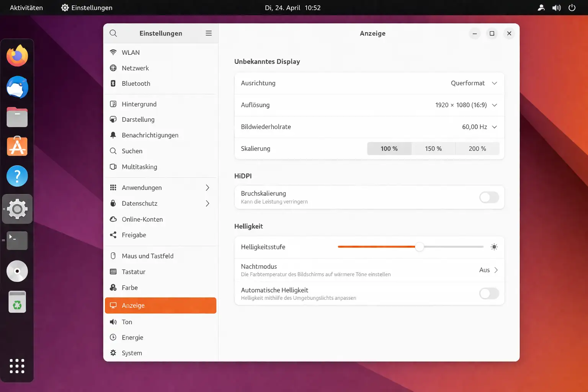Open the WLAN settings panel

[x=131, y=52]
